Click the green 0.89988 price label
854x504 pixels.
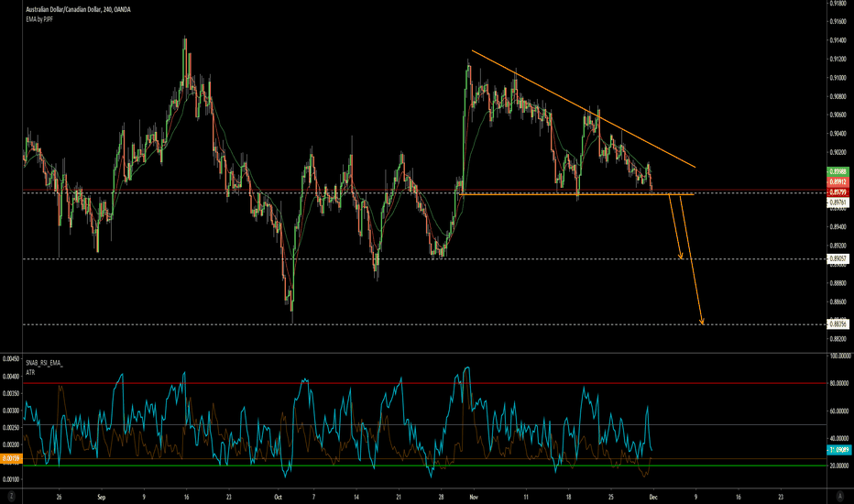point(837,171)
